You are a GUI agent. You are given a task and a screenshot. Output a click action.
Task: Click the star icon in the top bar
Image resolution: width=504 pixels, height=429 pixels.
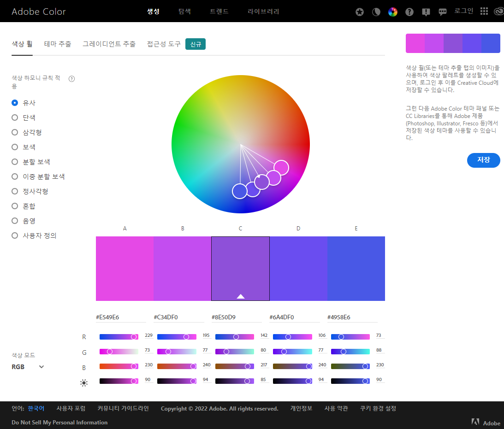360,12
